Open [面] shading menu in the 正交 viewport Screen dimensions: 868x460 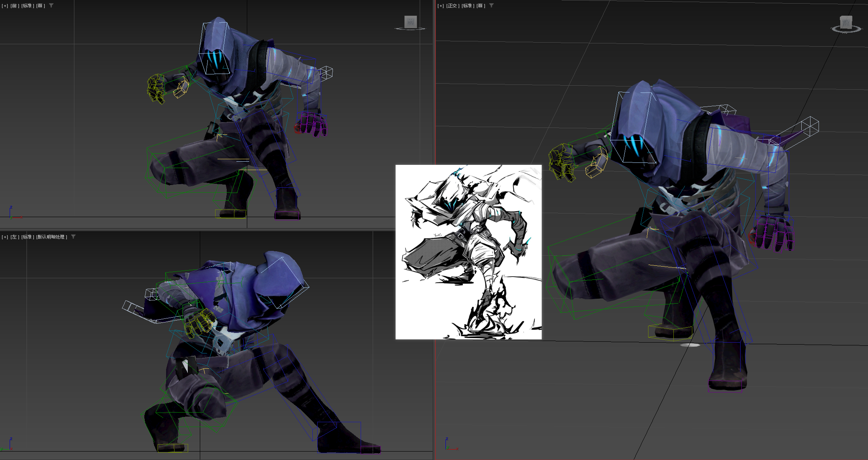click(481, 6)
